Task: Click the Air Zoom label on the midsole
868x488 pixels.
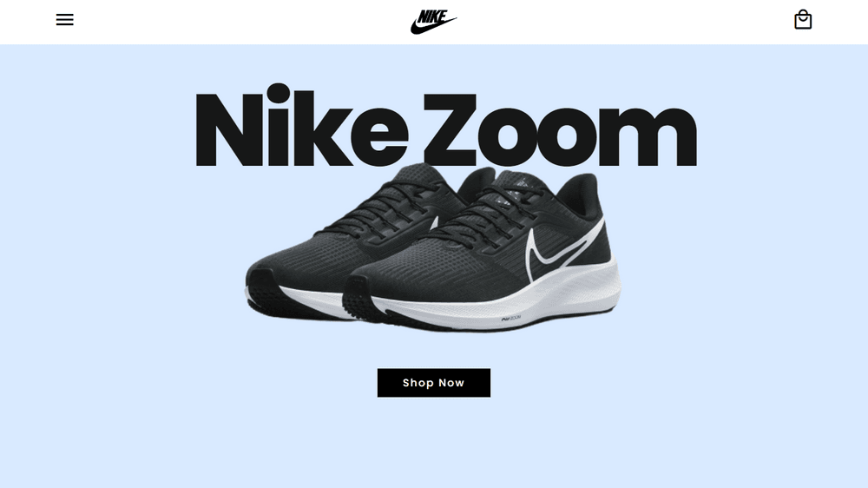Action: click(x=511, y=319)
